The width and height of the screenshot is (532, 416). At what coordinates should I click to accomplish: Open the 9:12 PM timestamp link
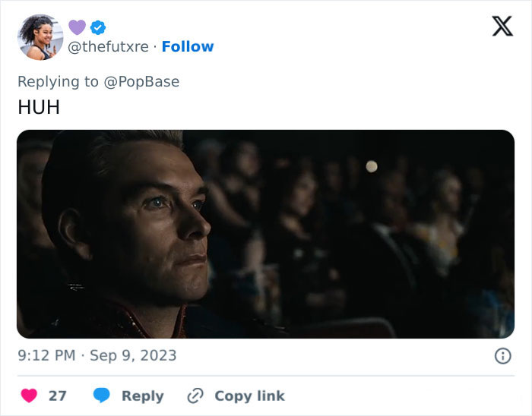coord(46,355)
